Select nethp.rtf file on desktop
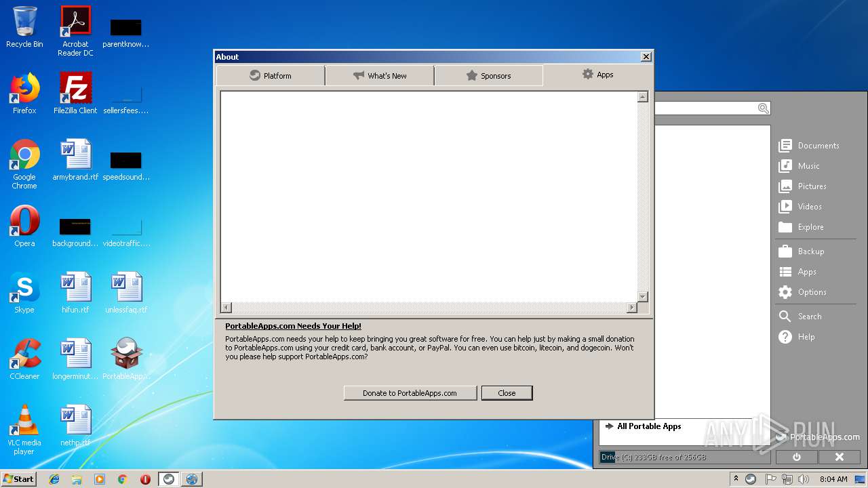This screenshot has width=868, height=488. (x=75, y=426)
